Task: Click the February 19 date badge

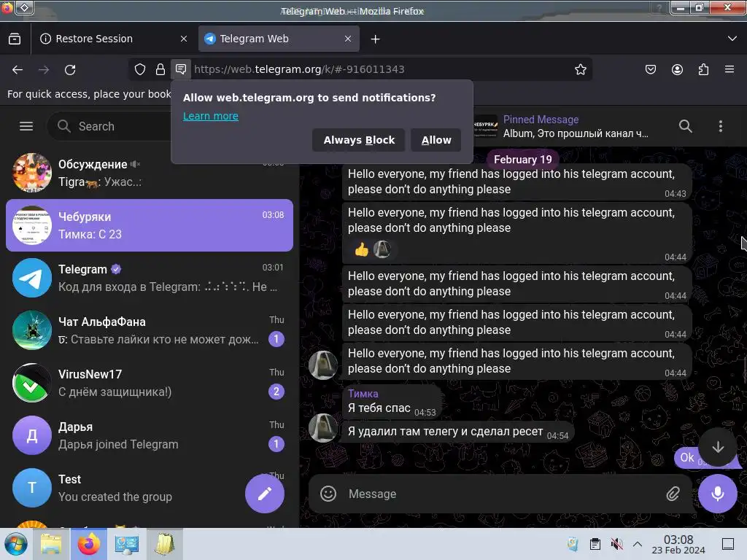Action: 522,160
